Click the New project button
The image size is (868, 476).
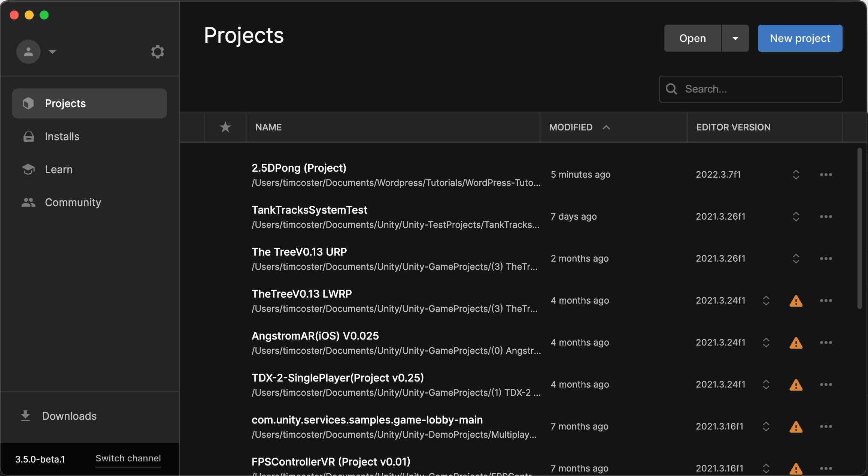[800, 38]
